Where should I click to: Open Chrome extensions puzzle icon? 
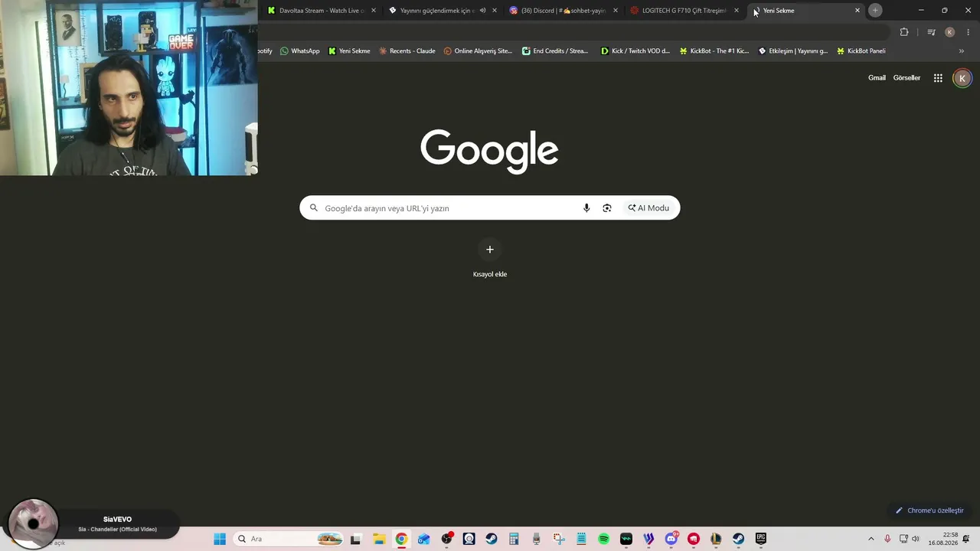pos(904,32)
